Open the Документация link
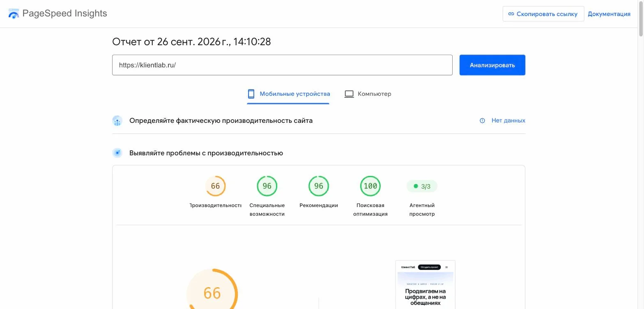The height and width of the screenshot is (309, 644). coord(609,14)
